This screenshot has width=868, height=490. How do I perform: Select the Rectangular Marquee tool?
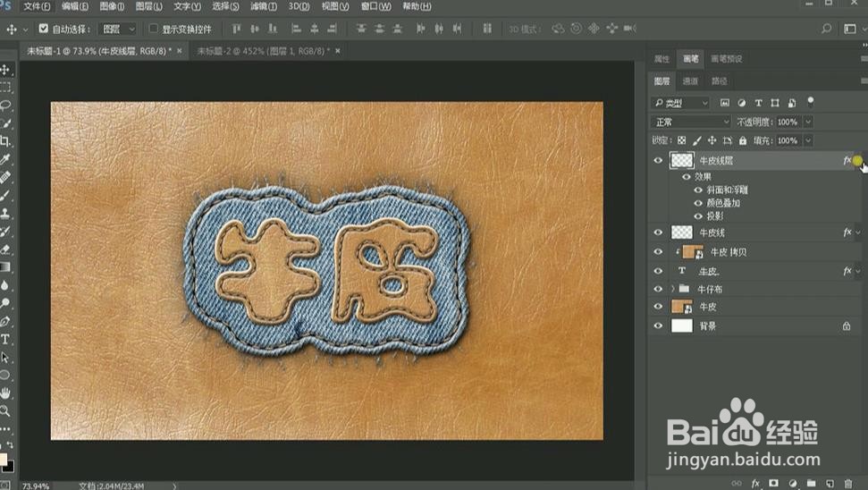[x=5, y=88]
